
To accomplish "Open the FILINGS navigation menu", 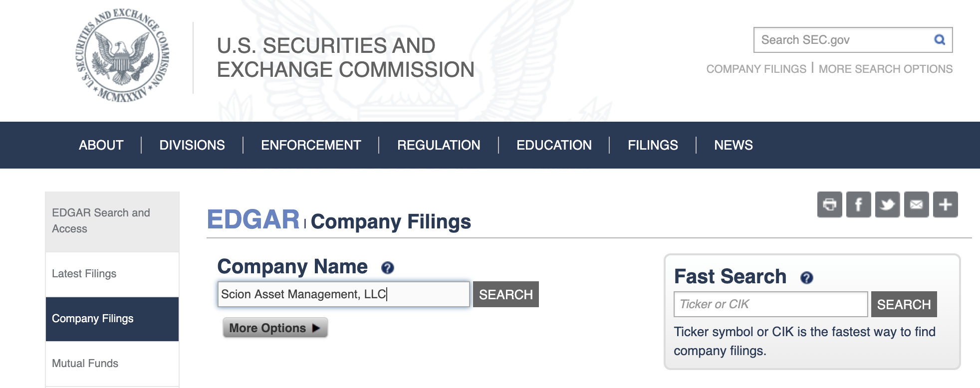I will 653,145.
